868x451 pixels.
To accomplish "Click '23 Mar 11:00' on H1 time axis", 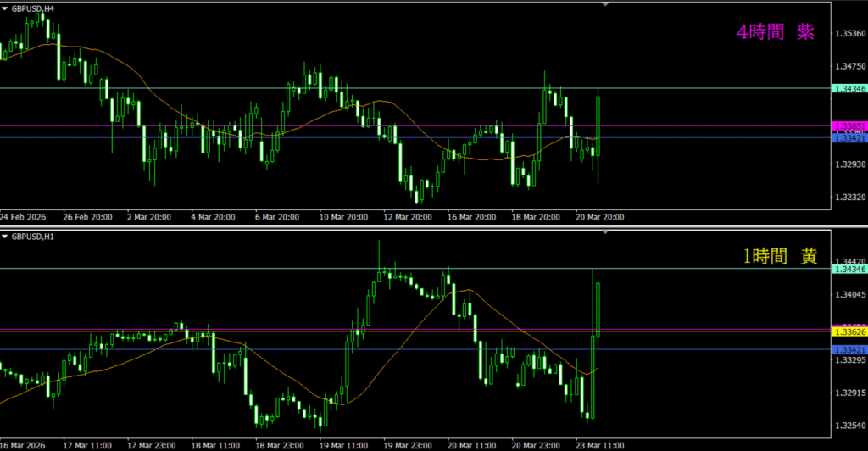I will (600, 443).
